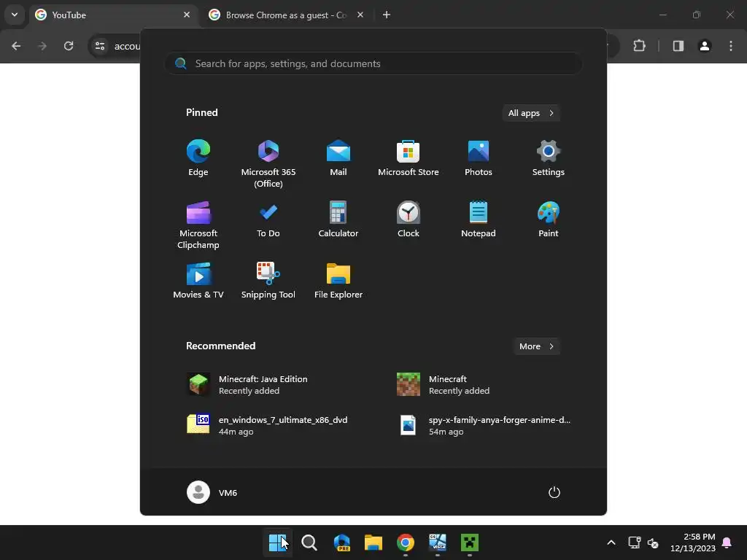
Task: Open the Chrome profile menu
Action: point(705,46)
